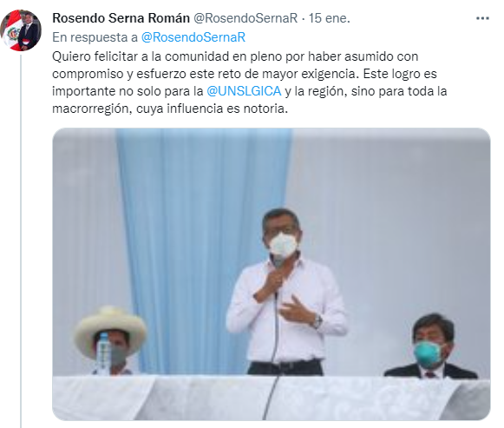The height and width of the screenshot is (428, 504).
Task: Click the tweet text starting with Quiero felicitar
Action: click(250, 82)
